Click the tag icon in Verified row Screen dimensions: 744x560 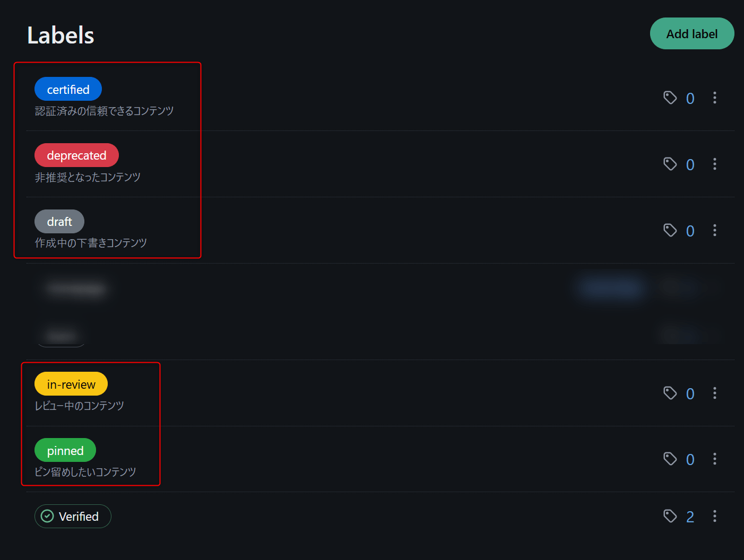point(670,516)
